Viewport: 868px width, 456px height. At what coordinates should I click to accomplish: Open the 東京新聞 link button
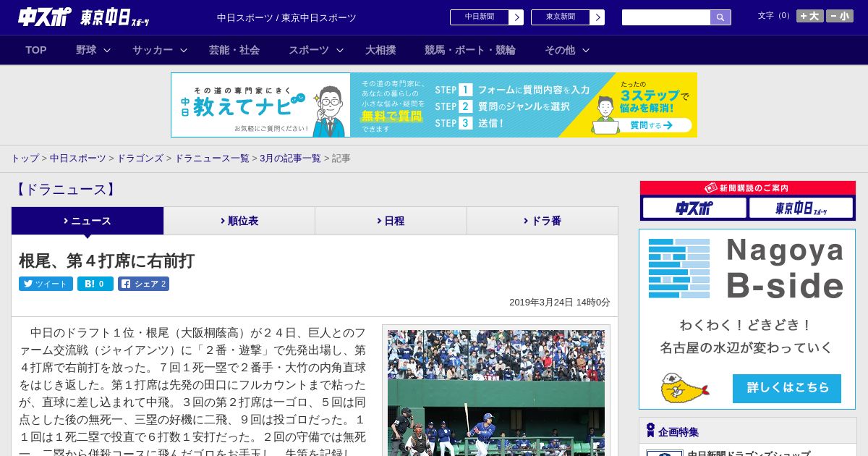(x=561, y=17)
